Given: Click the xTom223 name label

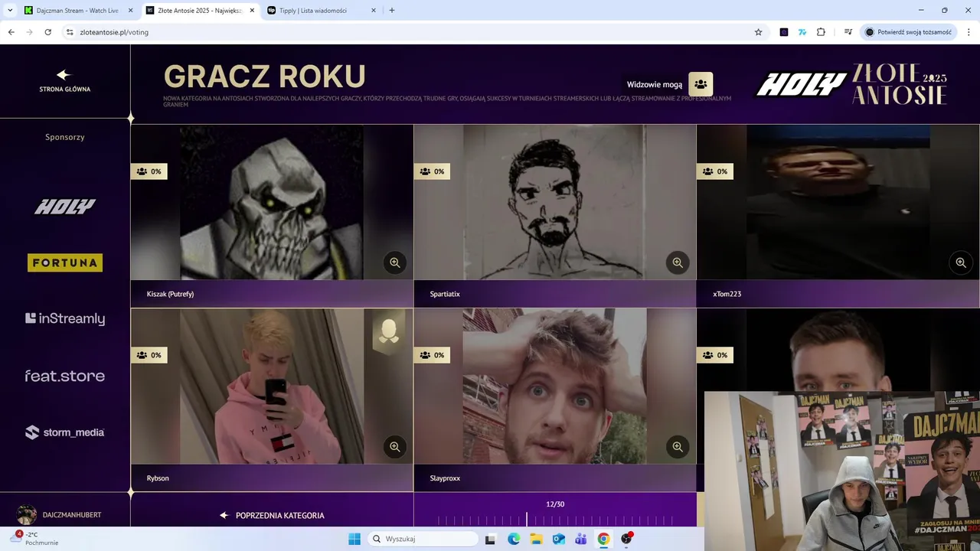Looking at the screenshot, I should coord(727,294).
